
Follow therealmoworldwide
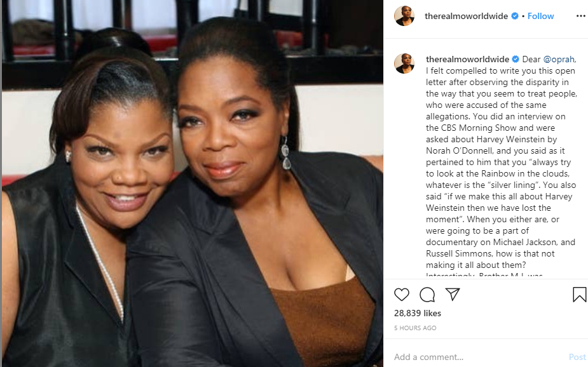540,16
